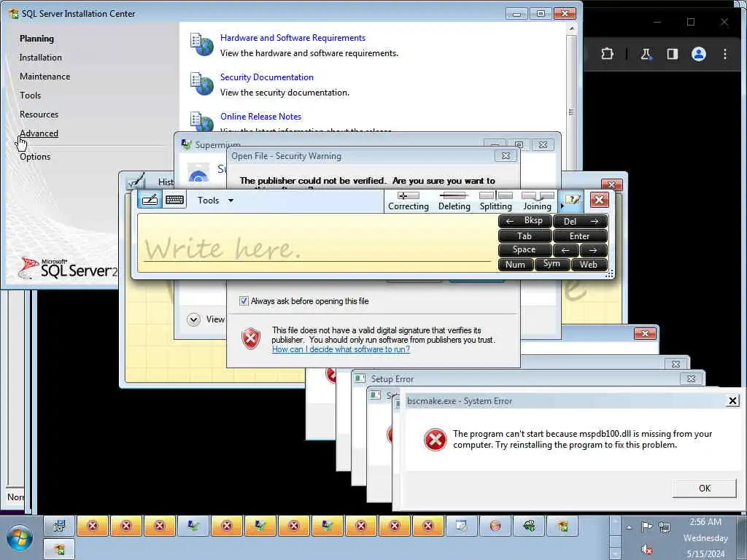Image resolution: width=747 pixels, height=560 pixels.
Task: Click the Setup Error window title icon
Action: tap(360, 378)
